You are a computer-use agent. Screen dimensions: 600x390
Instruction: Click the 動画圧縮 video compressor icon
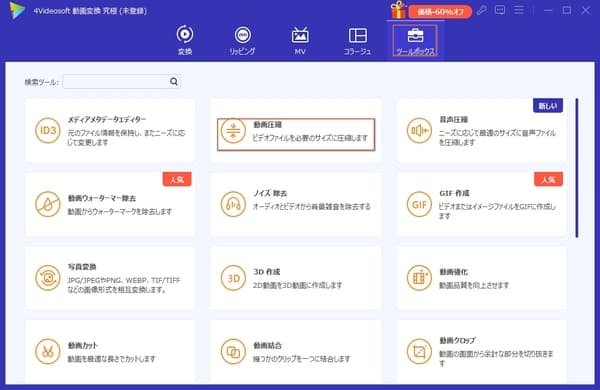click(233, 131)
